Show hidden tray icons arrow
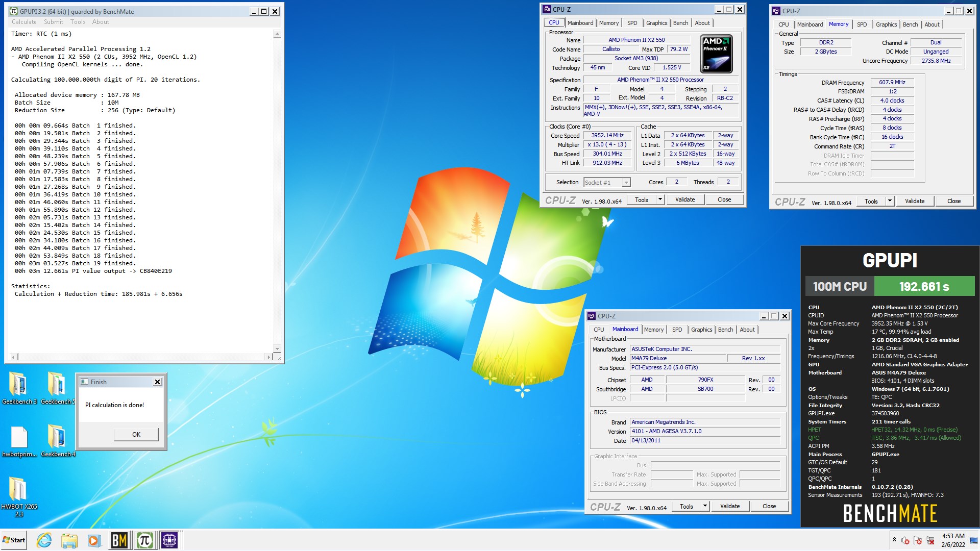This screenshot has width=980, height=551. click(894, 540)
